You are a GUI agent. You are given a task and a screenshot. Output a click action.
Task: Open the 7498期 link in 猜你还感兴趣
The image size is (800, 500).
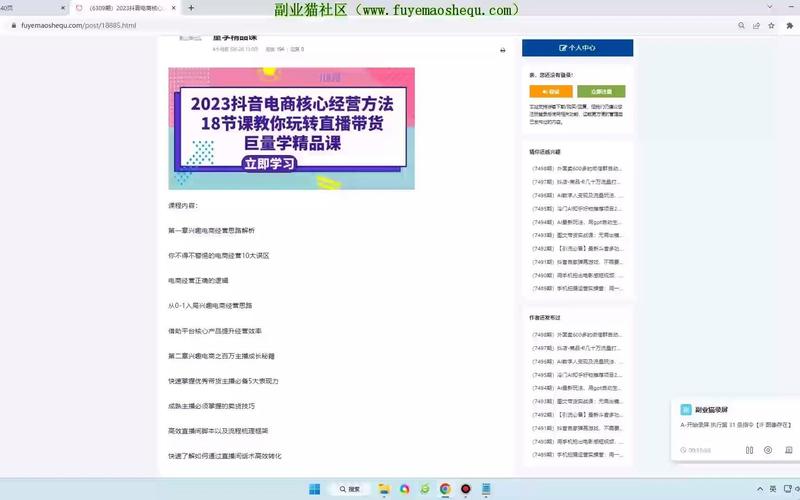pos(577,168)
